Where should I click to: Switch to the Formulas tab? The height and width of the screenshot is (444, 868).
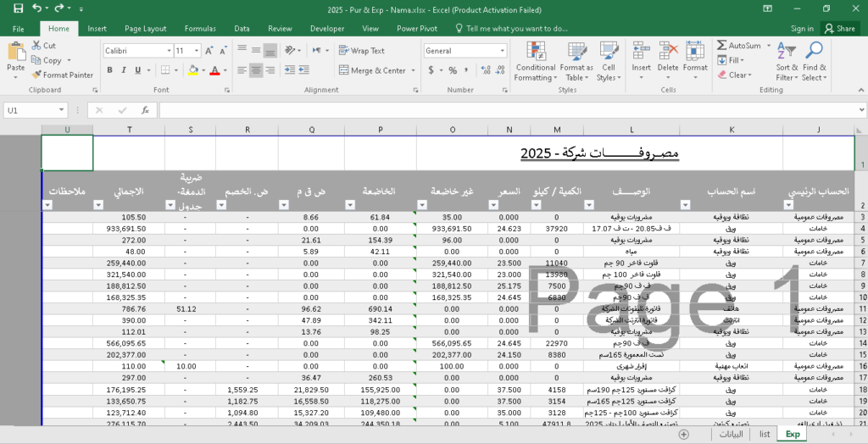pyautogui.click(x=200, y=29)
